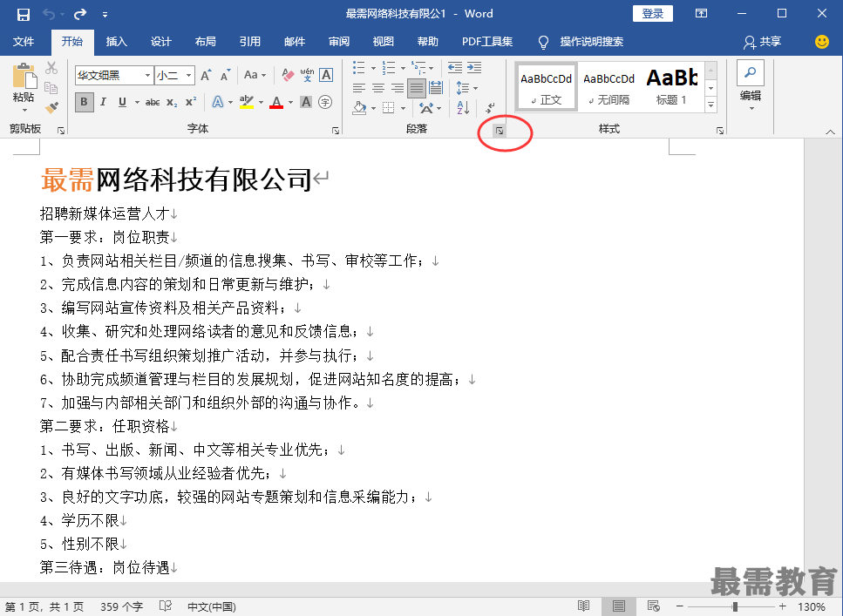Open the font name dropdown 华文细黑
The width and height of the screenshot is (843, 616).
pyautogui.click(x=147, y=75)
